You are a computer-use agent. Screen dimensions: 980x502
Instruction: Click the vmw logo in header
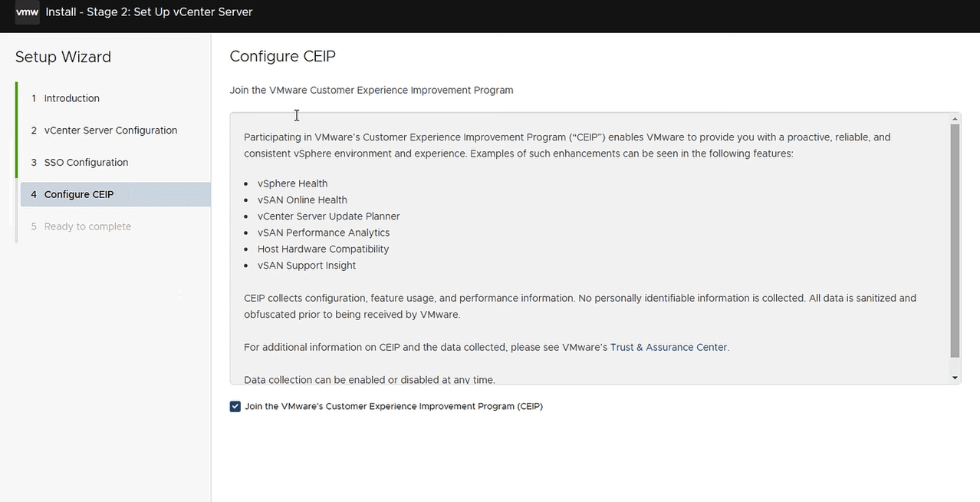pos(27,12)
